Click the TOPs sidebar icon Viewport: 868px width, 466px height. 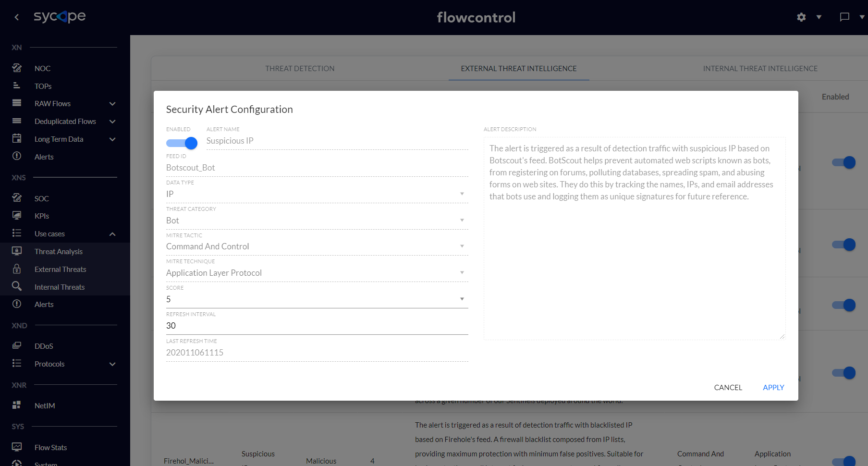point(17,86)
